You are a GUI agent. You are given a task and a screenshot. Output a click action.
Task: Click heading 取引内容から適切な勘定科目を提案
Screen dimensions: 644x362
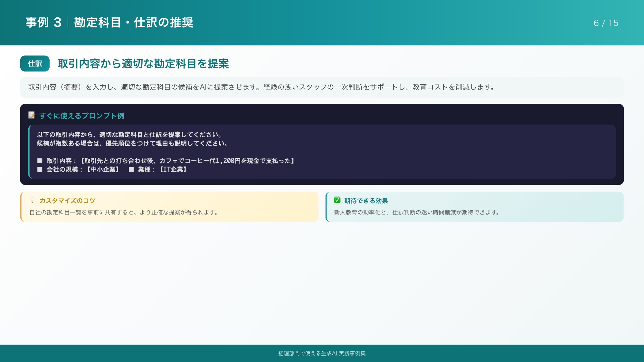(x=143, y=63)
